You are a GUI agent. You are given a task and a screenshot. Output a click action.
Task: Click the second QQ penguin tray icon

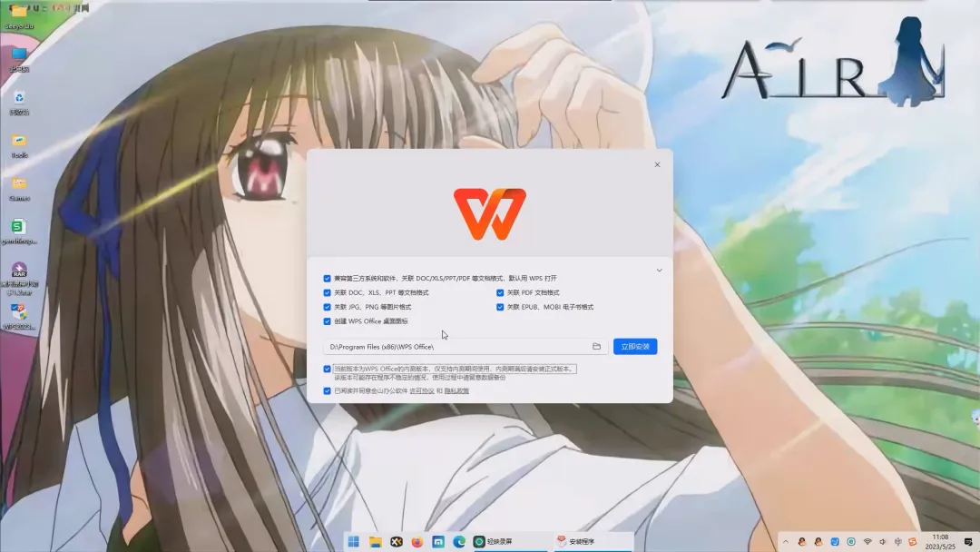pyautogui.click(x=818, y=542)
